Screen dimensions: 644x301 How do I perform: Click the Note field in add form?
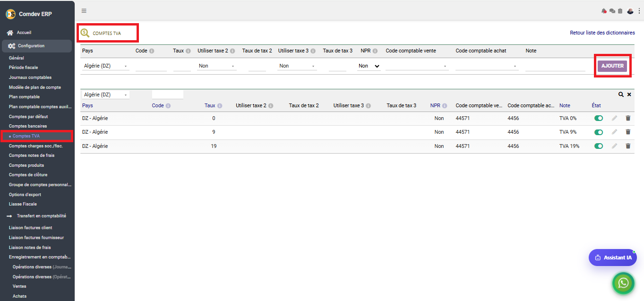[x=556, y=66]
